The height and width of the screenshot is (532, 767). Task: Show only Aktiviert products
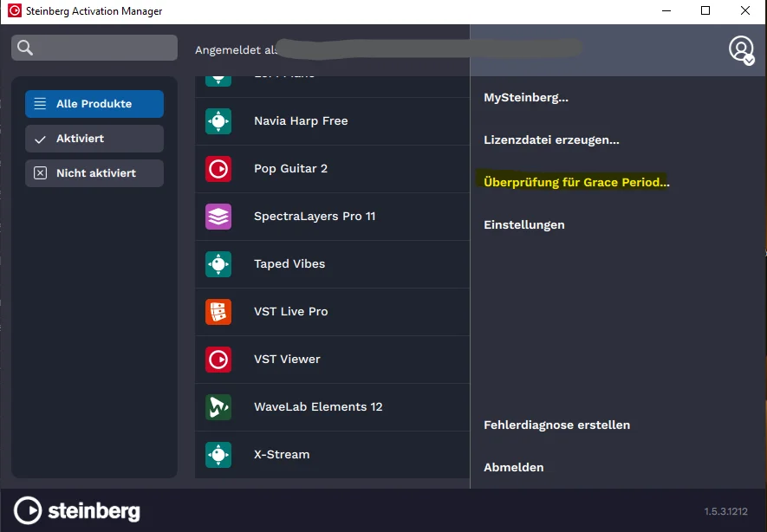point(94,139)
